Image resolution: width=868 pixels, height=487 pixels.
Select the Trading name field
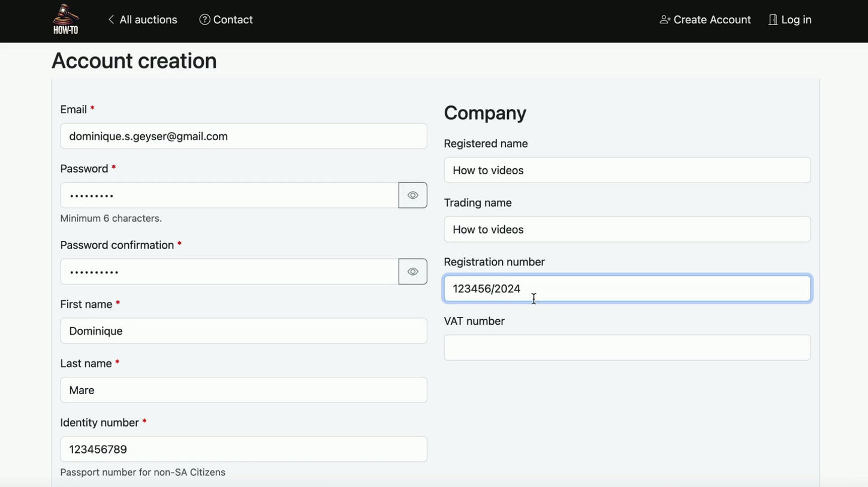(x=627, y=229)
